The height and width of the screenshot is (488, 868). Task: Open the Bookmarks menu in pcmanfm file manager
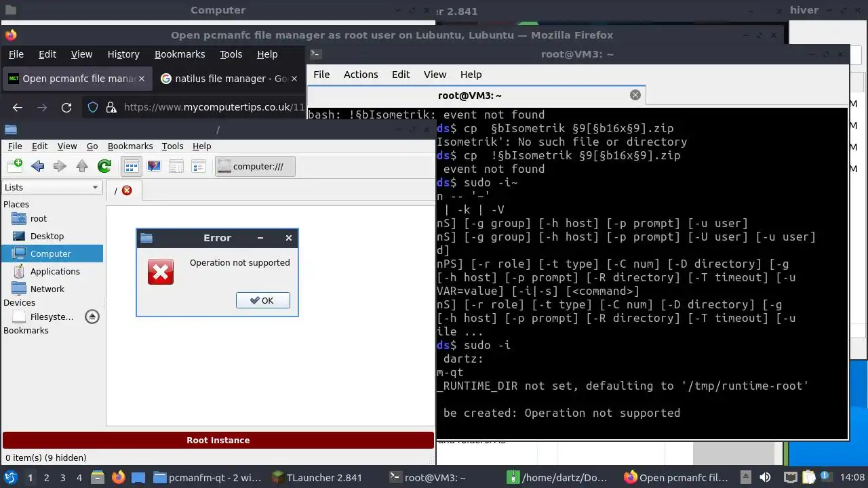[130, 146]
